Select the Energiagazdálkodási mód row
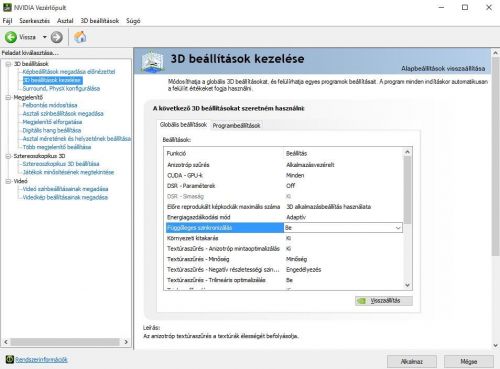Image resolution: width=500 pixels, height=369 pixels. pyautogui.click(x=284, y=217)
